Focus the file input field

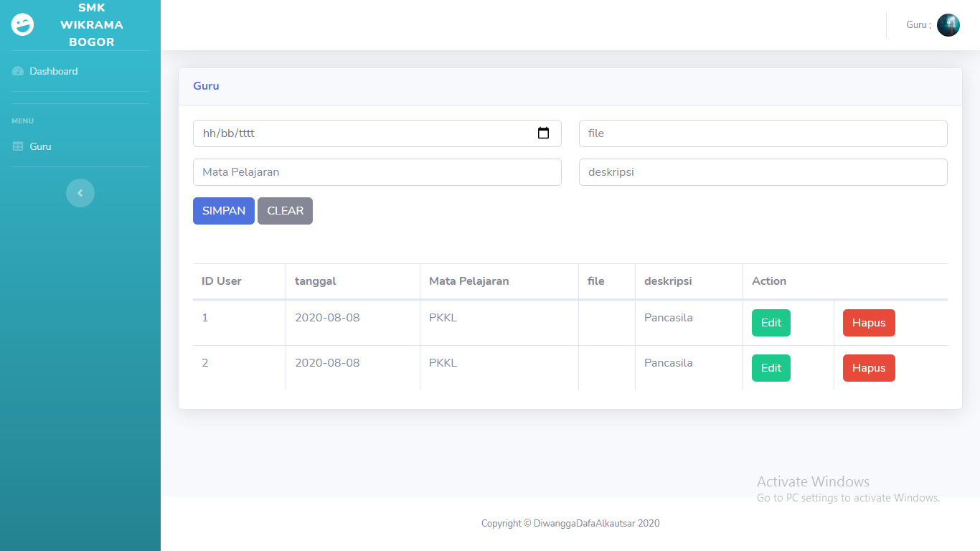[763, 133]
